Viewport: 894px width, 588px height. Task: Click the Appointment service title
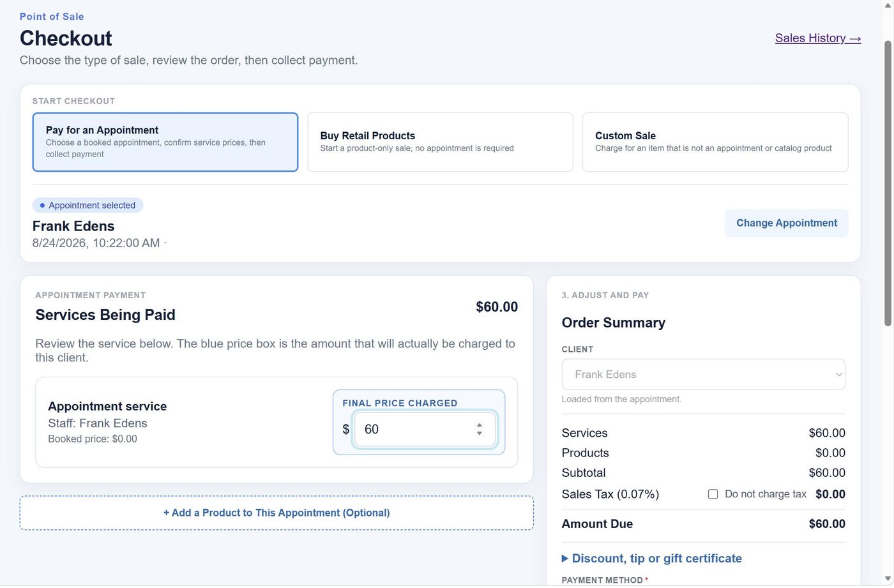(107, 407)
